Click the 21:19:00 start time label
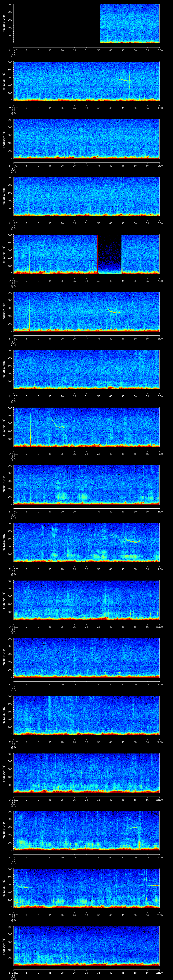 (13, 627)
